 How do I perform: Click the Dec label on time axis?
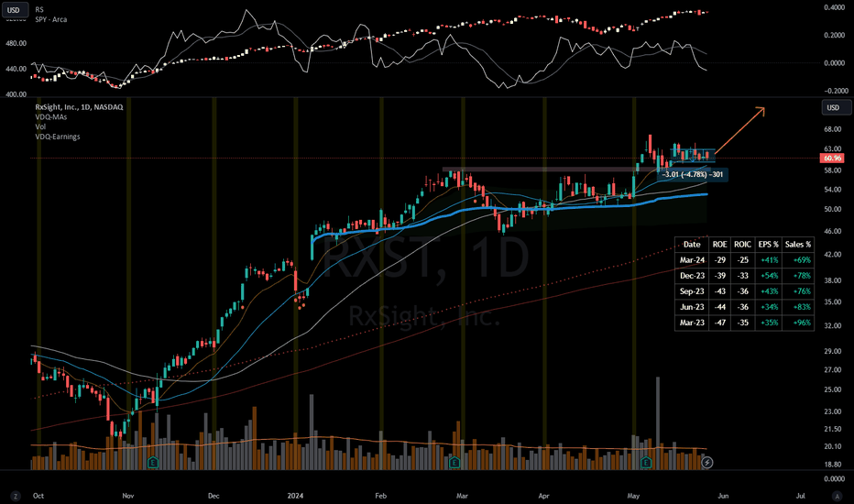click(213, 496)
